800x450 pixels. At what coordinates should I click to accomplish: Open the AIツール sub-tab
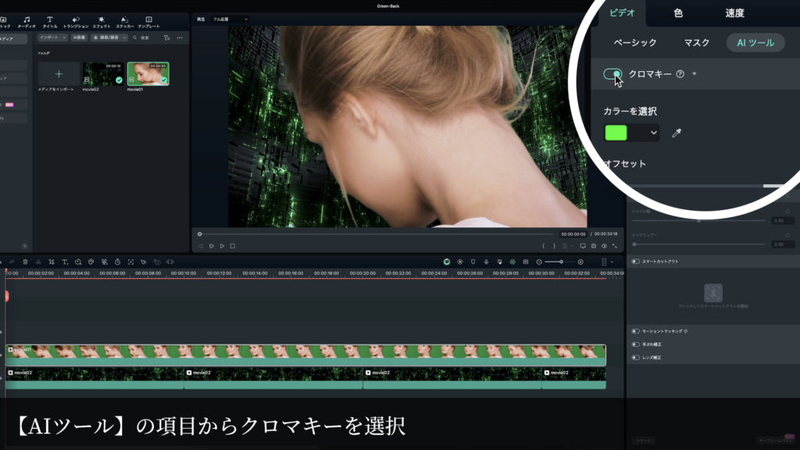[756, 43]
